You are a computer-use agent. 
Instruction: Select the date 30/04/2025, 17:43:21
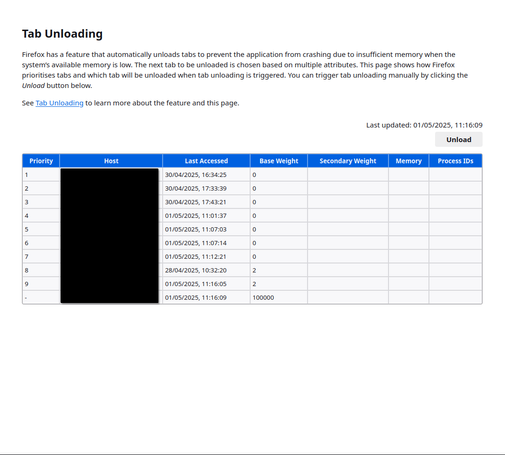196,202
